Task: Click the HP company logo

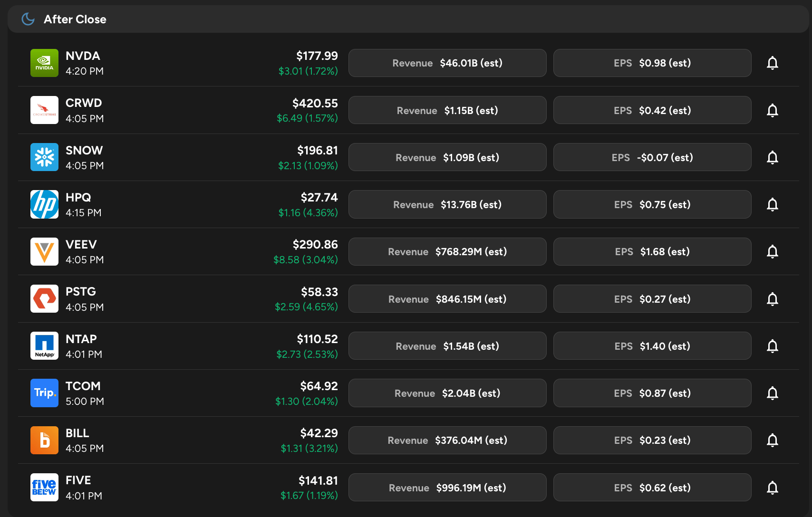Action: [44, 204]
